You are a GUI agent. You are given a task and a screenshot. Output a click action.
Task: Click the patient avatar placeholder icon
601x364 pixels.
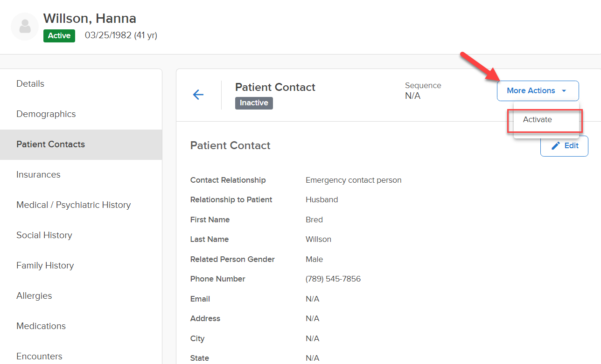[x=25, y=27]
